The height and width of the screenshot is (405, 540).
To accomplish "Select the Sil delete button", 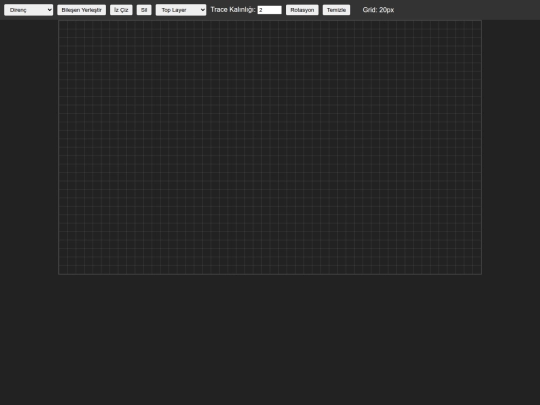I will [x=144, y=10].
